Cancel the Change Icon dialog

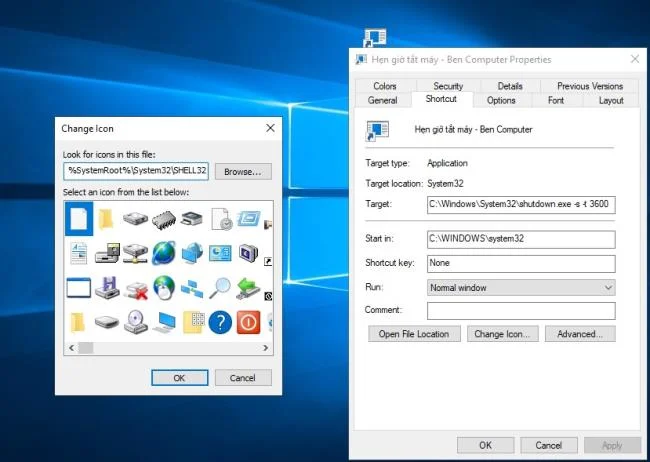243,378
